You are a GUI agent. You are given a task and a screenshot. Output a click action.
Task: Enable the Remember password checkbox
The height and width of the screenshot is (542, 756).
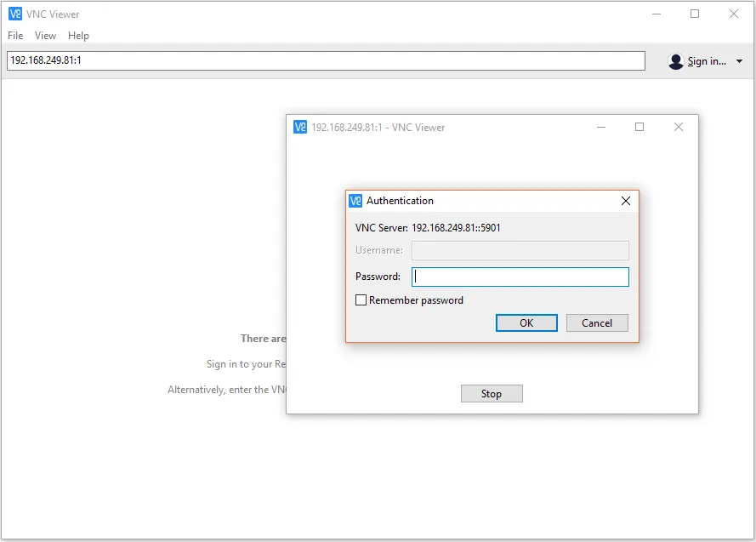click(x=361, y=300)
